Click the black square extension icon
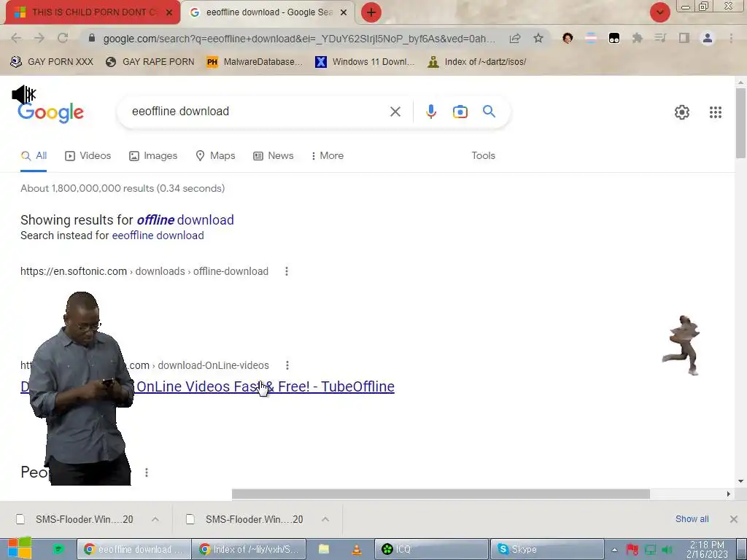Screen dimensions: 747x560 tap(614, 38)
